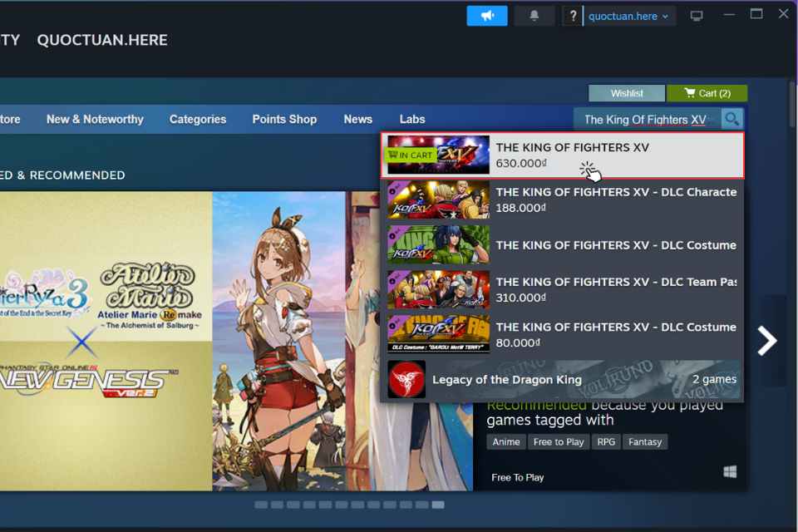The height and width of the screenshot is (532, 798).
Task: Click the RPG tag
Action: (x=606, y=442)
